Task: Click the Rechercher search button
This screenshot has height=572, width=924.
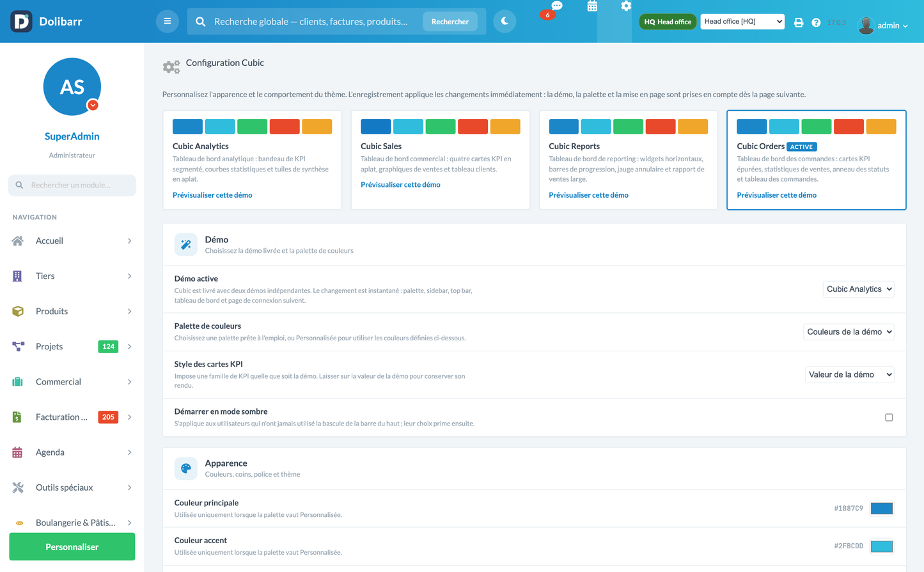Action: [x=450, y=22]
